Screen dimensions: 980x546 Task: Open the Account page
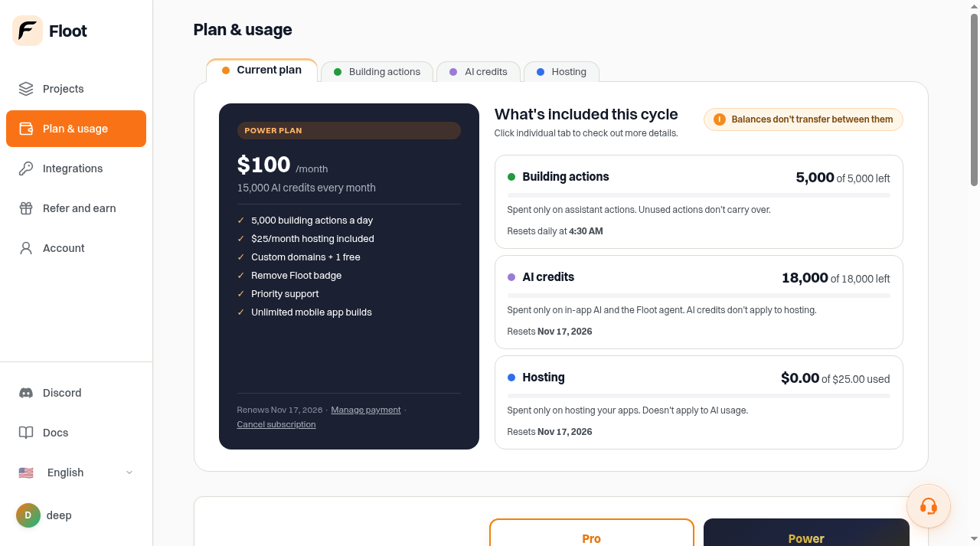(77, 248)
